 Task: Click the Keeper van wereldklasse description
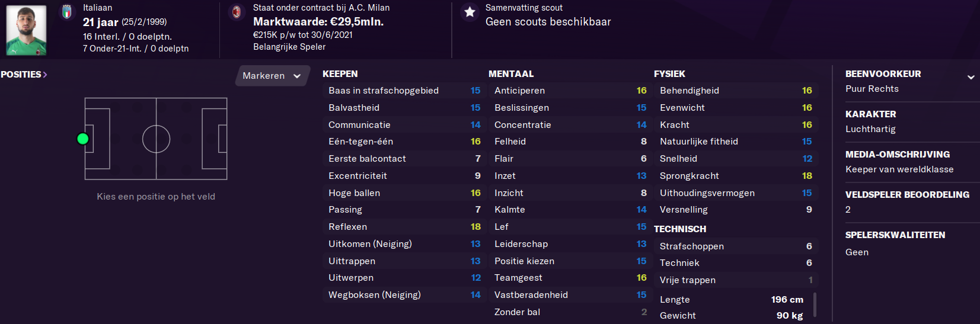pyautogui.click(x=899, y=169)
